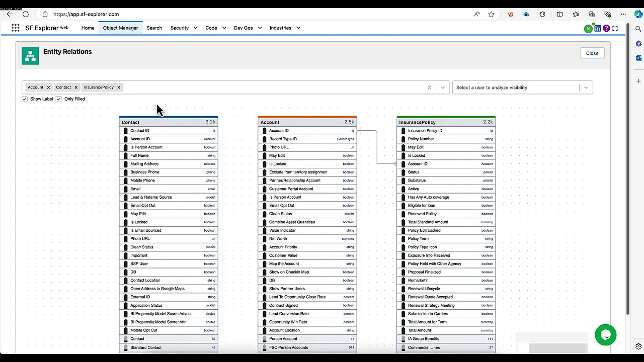Image resolution: width=644 pixels, height=362 pixels.
Task: Click the blue cloud extension icon
Action: click(x=526, y=14)
